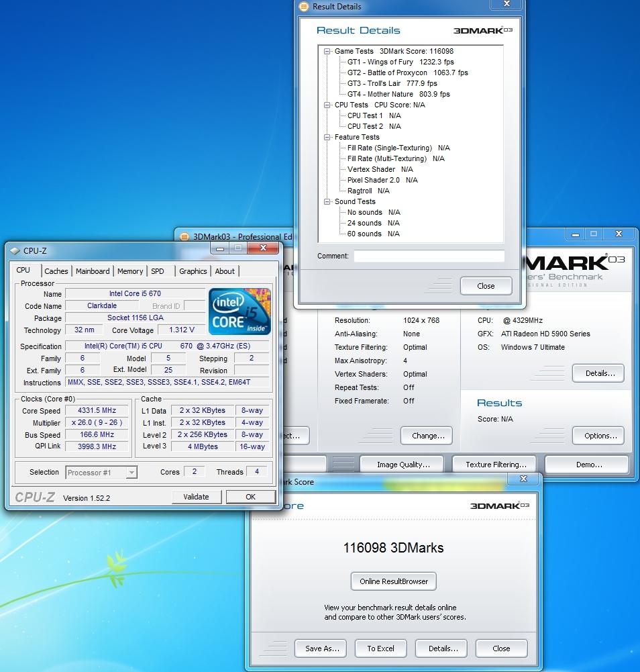The height and width of the screenshot is (672, 640).
Task: Select the 24 sounds row
Action: pyautogui.click(x=373, y=223)
